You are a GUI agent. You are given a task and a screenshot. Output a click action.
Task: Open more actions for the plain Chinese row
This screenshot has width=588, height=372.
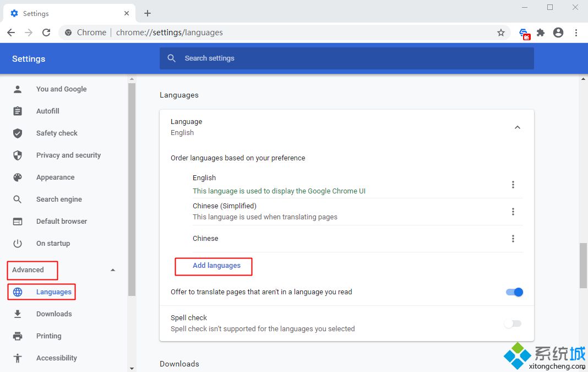coord(513,239)
